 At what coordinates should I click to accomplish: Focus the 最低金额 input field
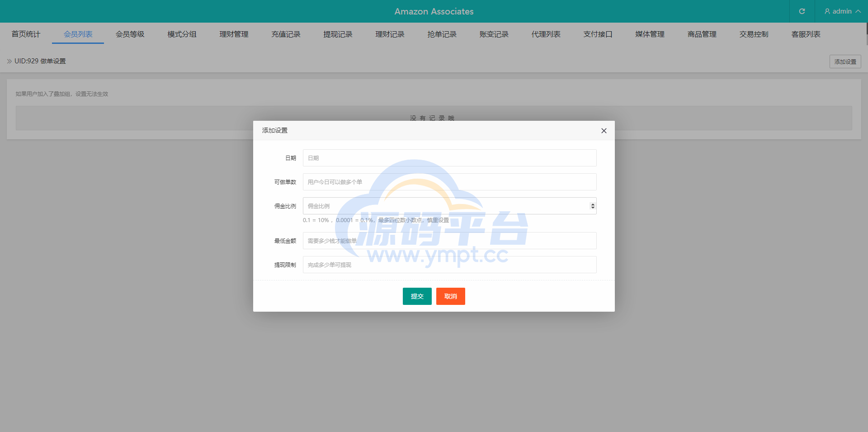click(449, 241)
